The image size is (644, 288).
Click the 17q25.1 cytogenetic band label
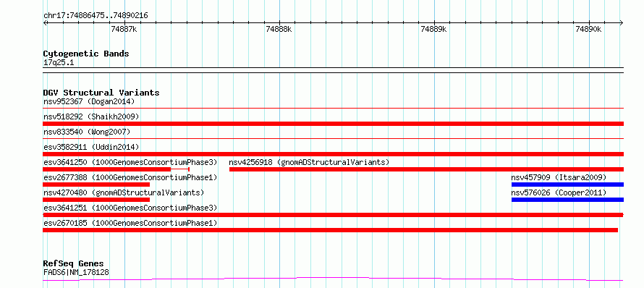(x=59, y=63)
